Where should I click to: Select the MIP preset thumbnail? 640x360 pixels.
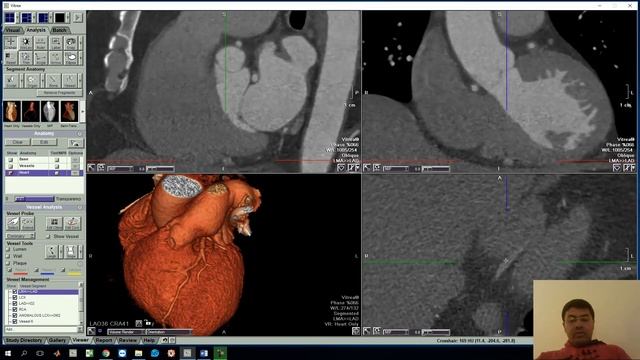50,111
